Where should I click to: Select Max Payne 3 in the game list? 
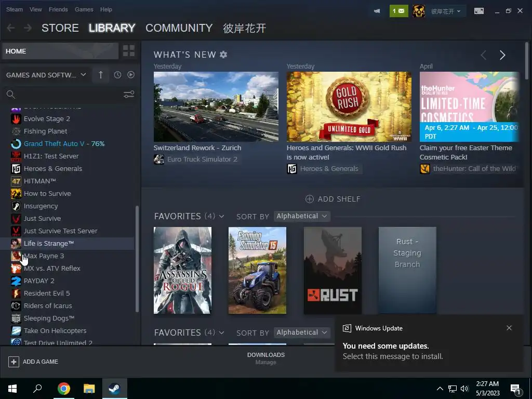pyautogui.click(x=68, y=256)
